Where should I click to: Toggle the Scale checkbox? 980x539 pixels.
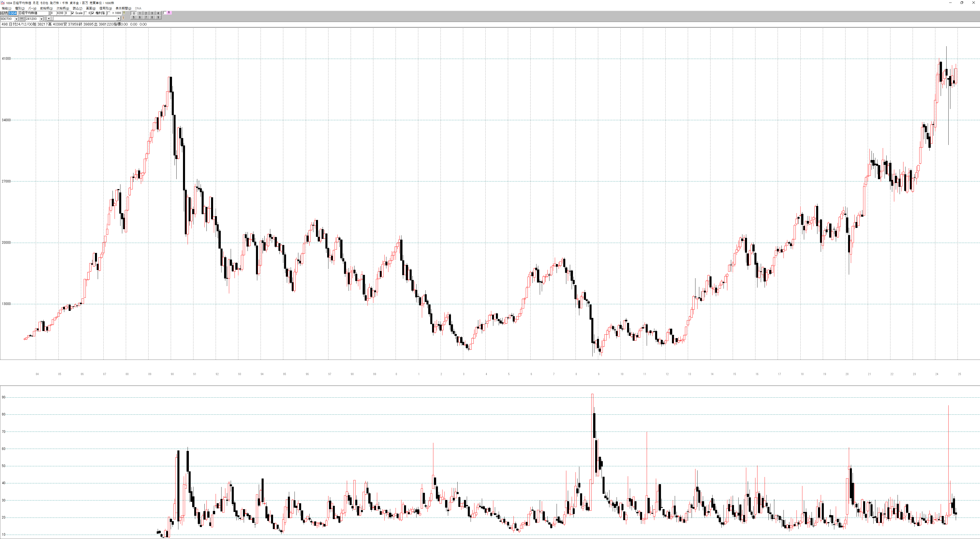[73, 13]
